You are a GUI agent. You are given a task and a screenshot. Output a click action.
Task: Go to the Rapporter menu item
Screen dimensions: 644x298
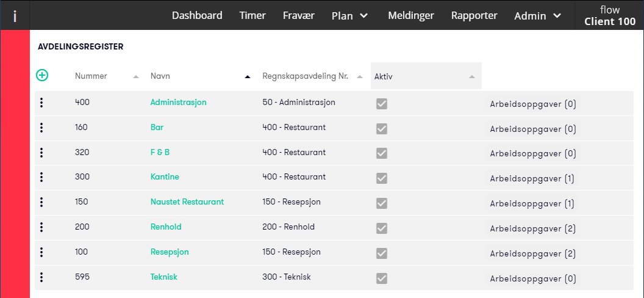(x=474, y=16)
